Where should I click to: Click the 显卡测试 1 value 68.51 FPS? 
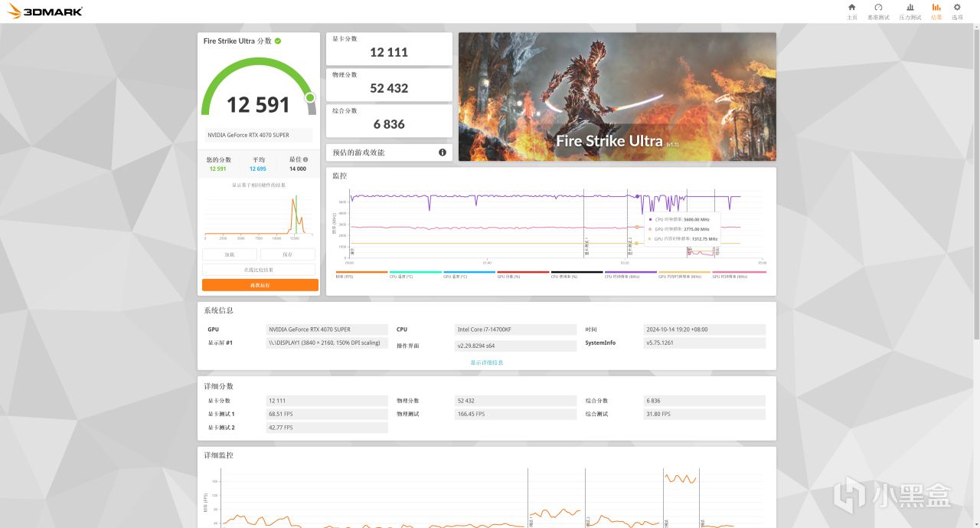(327, 414)
